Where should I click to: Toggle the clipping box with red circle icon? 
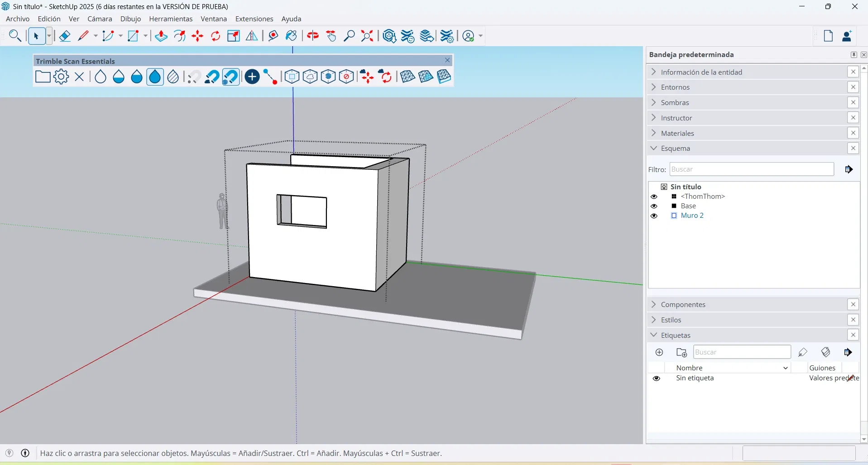(346, 77)
